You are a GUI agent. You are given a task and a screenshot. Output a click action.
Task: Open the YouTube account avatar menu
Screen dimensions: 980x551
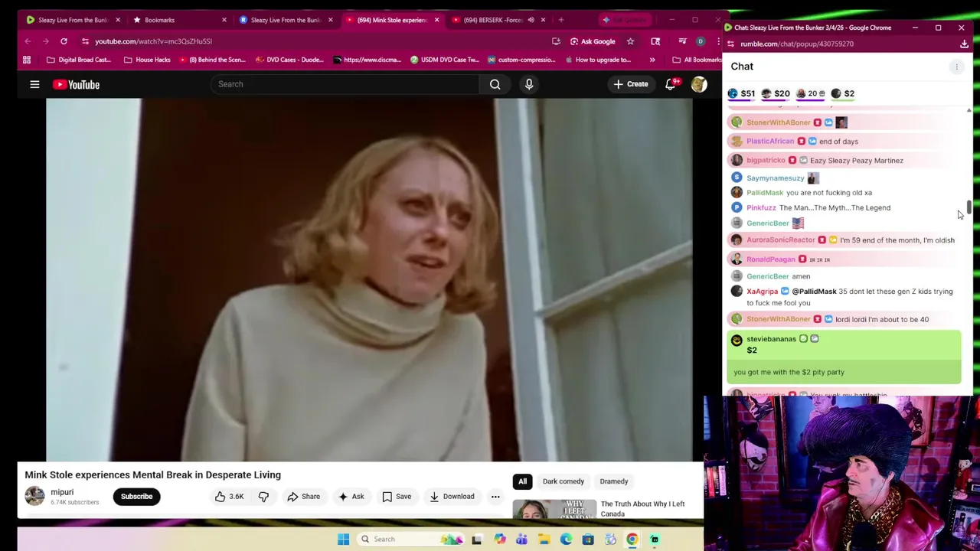pos(699,84)
